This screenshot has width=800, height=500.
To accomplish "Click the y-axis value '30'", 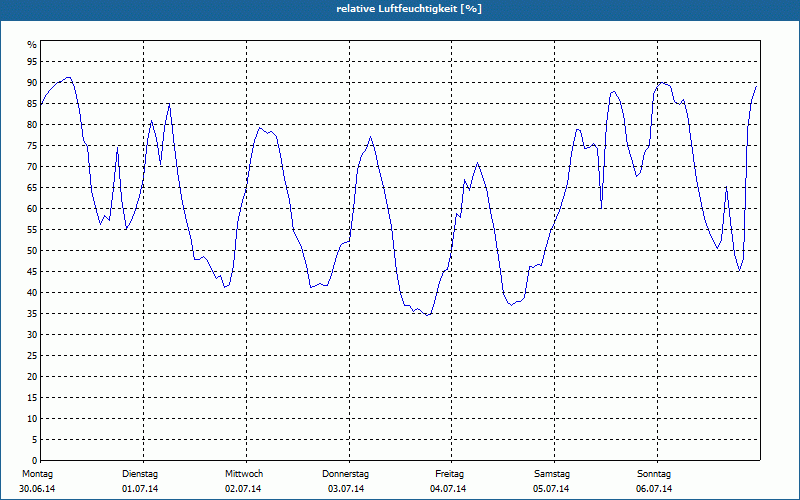I will point(32,335).
